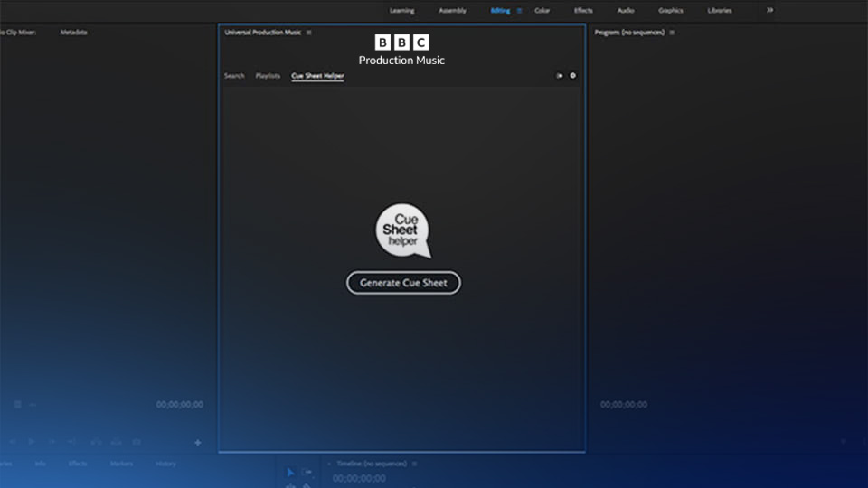The image size is (868, 488).
Task: Open the Markers panel tab
Action: click(x=121, y=464)
